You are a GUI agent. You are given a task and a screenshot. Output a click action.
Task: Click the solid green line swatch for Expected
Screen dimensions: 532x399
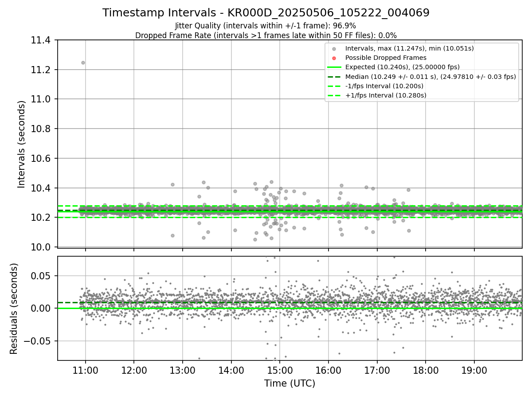tap(334, 67)
